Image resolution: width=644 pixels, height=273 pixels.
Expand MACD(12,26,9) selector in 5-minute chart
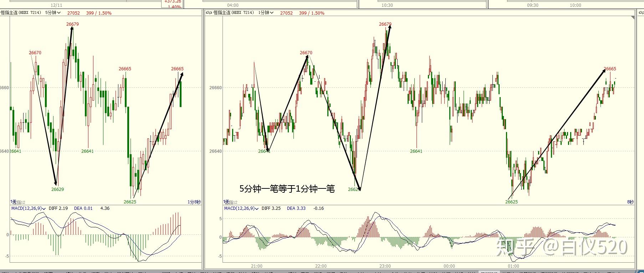[29, 208]
